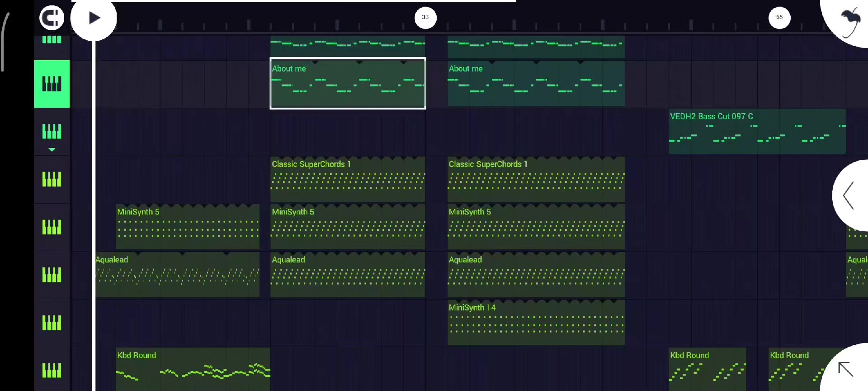Select the VEDH2 Bass Cut 097 C clip

click(x=757, y=131)
